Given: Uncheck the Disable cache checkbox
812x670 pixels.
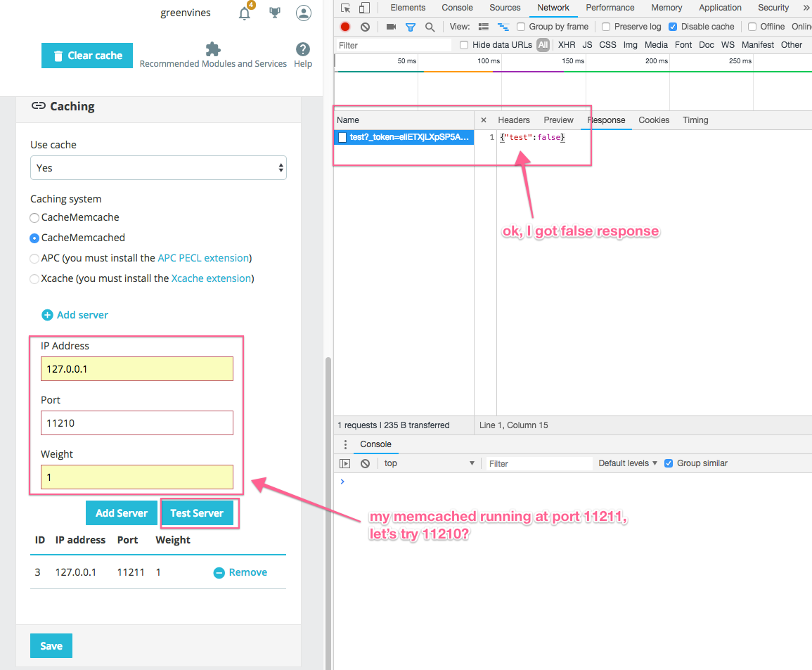Looking at the screenshot, I should click(673, 27).
